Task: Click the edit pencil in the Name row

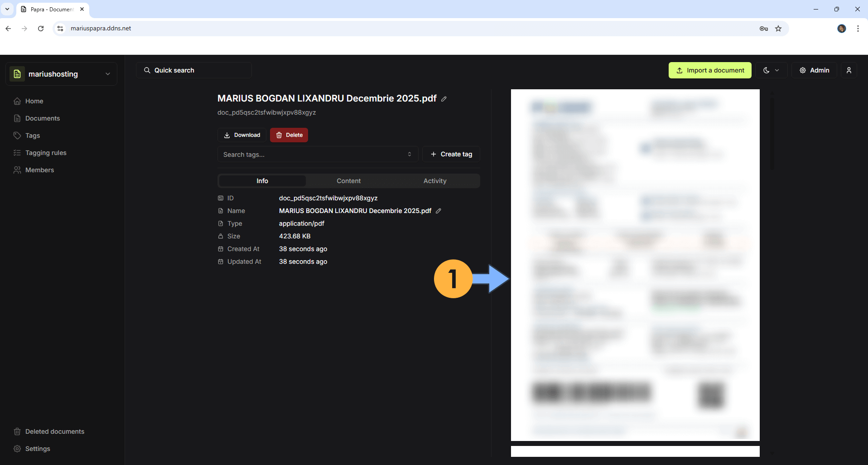Action: coord(439,211)
